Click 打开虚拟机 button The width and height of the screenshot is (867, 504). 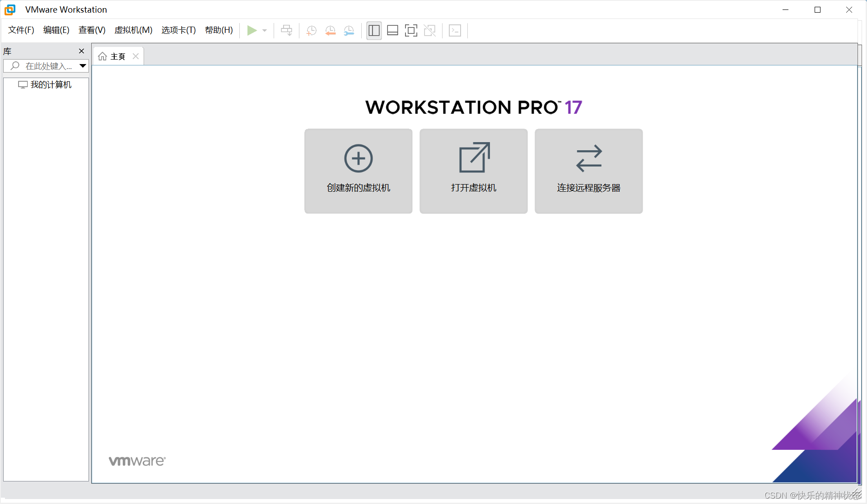(473, 171)
